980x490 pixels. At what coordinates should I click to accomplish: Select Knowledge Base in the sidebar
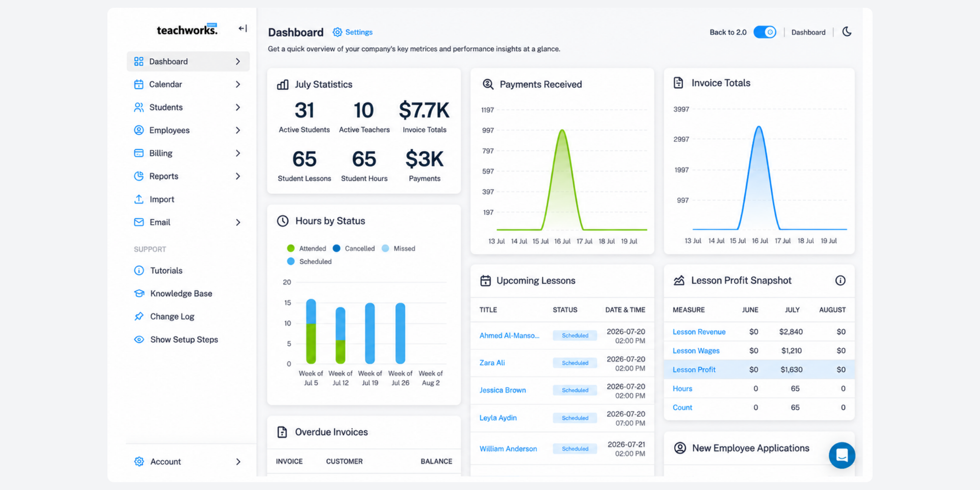(181, 294)
